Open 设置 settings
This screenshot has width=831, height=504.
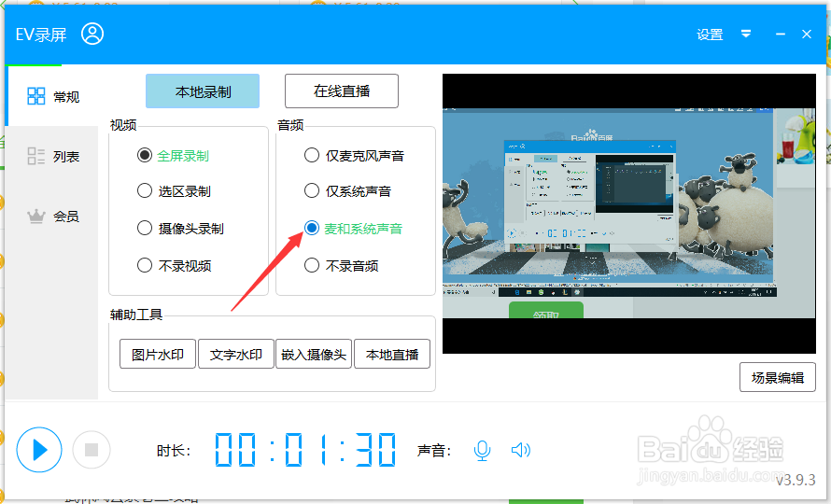point(710,35)
